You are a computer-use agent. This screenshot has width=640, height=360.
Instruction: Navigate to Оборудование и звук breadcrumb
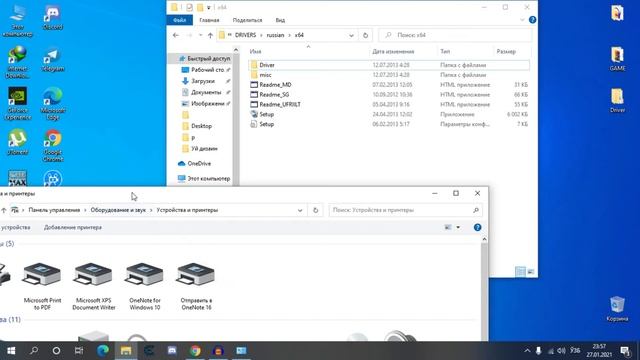click(118, 210)
